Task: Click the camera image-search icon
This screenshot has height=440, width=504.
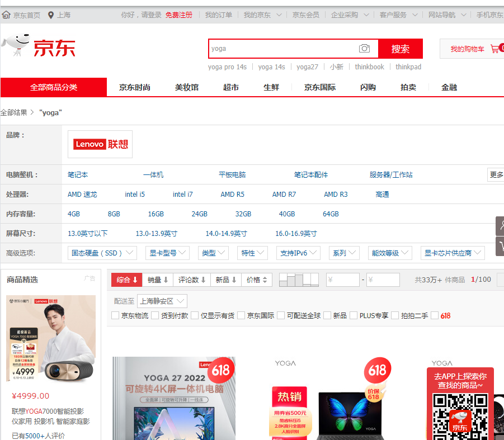Action: pos(364,49)
